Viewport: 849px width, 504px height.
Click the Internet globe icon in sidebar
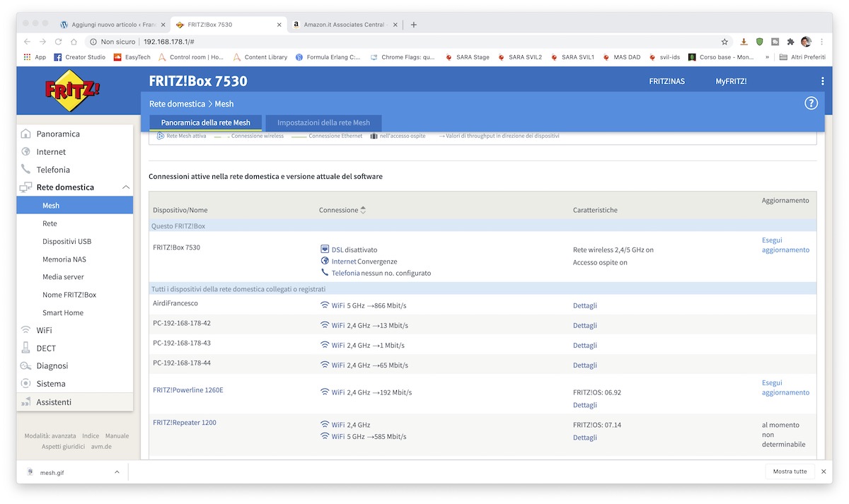(x=26, y=151)
